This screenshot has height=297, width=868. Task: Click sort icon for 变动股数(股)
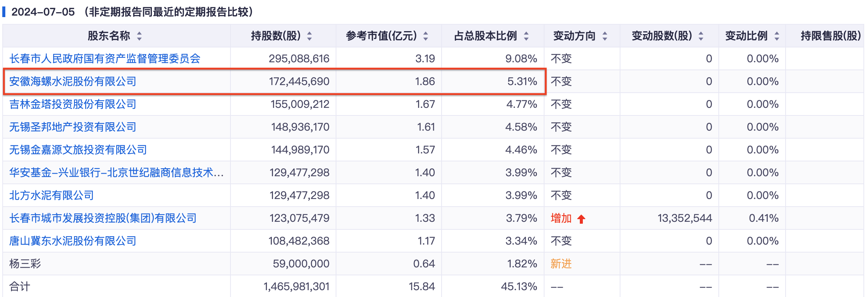tap(701, 36)
